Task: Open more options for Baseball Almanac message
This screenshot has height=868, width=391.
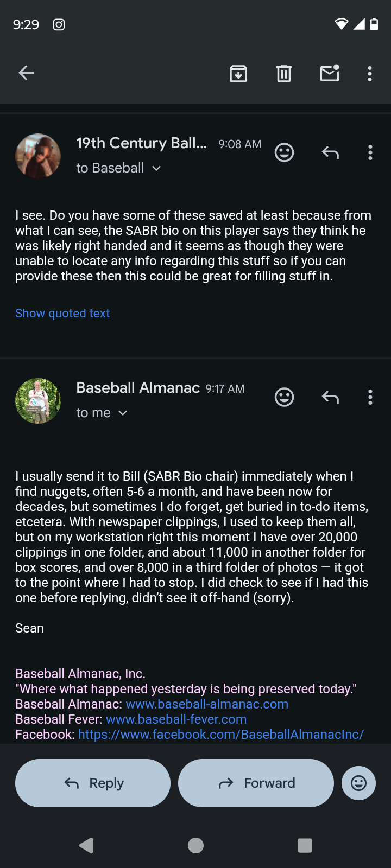Action: (370, 397)
